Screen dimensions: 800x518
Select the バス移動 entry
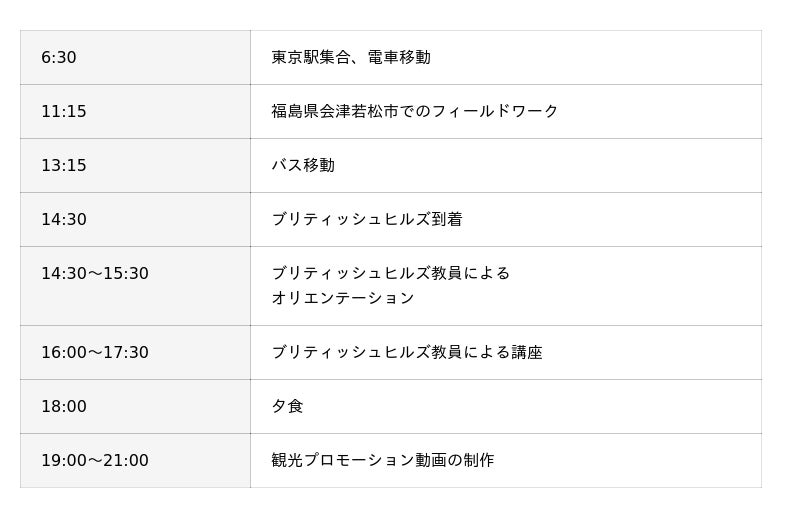(303, 166)
